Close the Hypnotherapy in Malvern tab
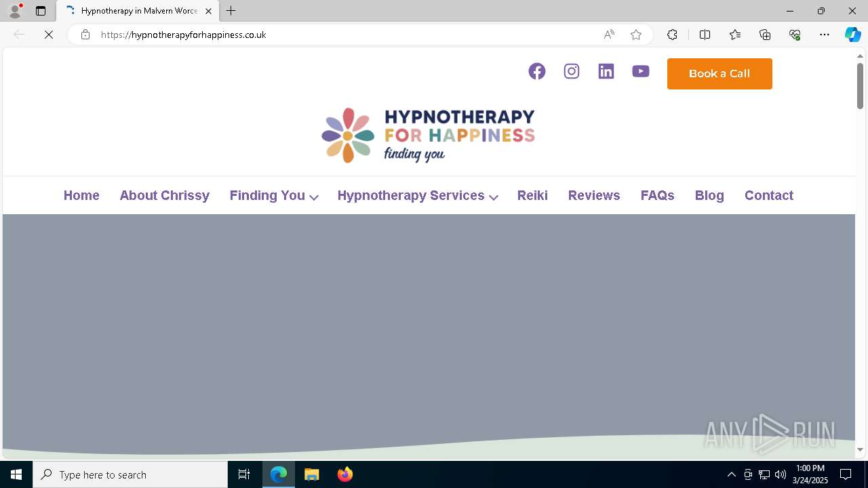Viewport: 868px width, 488px height. coord(208,11)
